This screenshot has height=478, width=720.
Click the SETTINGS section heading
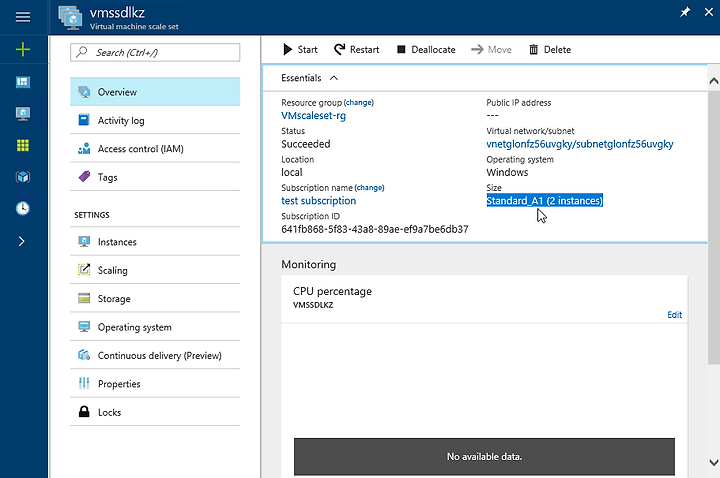coord(92,215)
